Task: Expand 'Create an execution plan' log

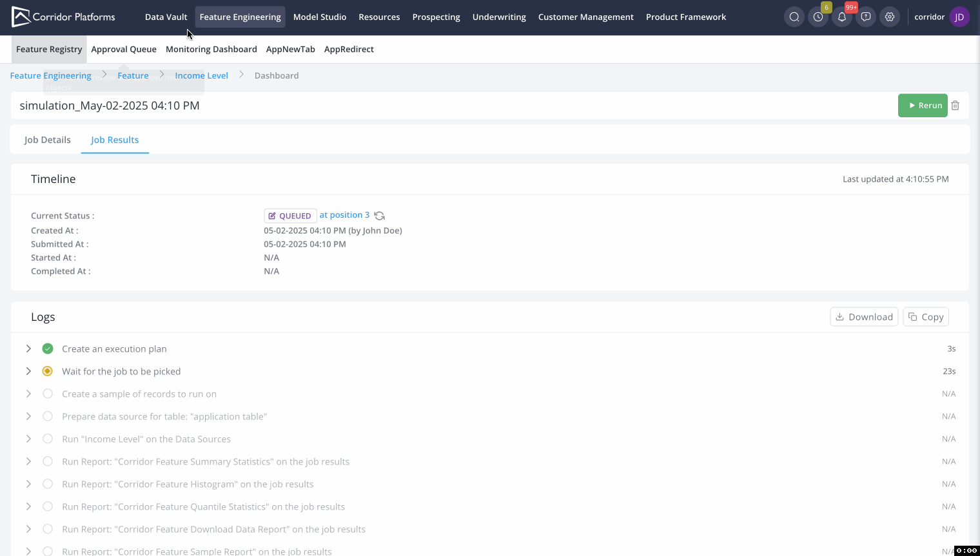Action: (x=28, y=349)
